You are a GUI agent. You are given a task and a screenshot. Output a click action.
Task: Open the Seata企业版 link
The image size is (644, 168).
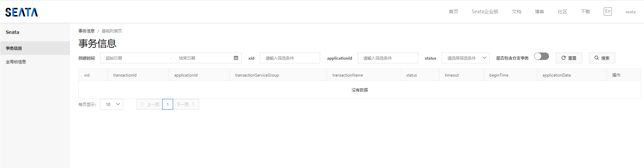click(485, 12)
